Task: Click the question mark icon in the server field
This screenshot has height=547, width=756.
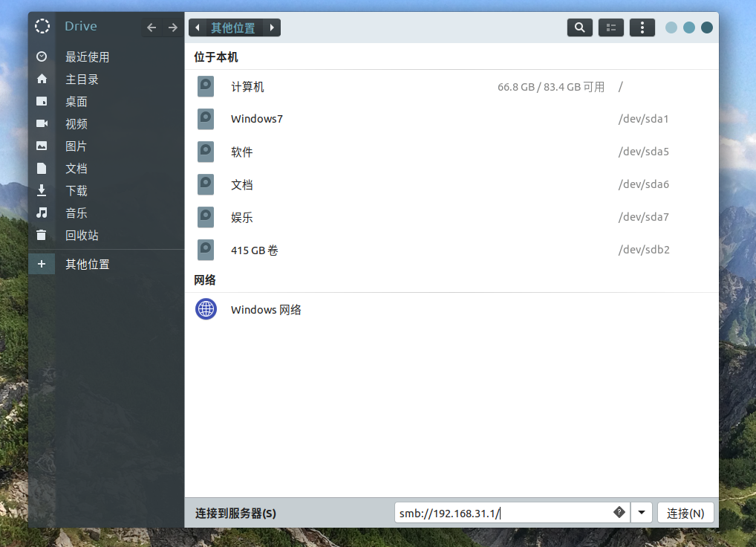Action: click(619, 512)
